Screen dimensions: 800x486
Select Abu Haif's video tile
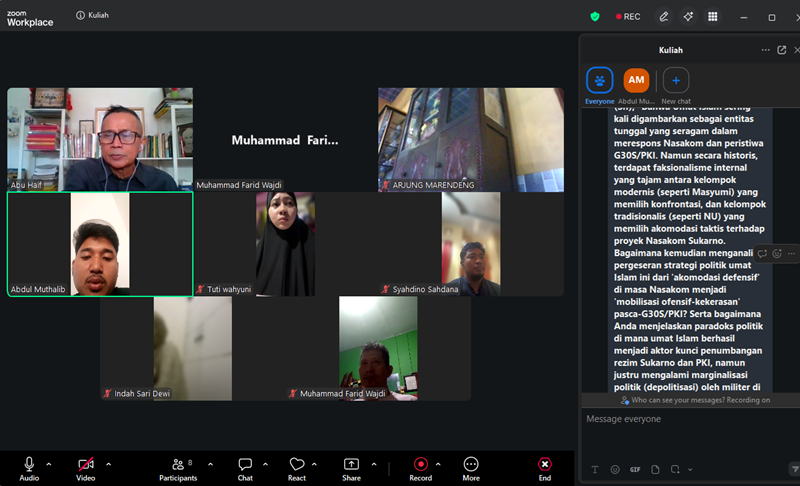click(x=100, y=139)
